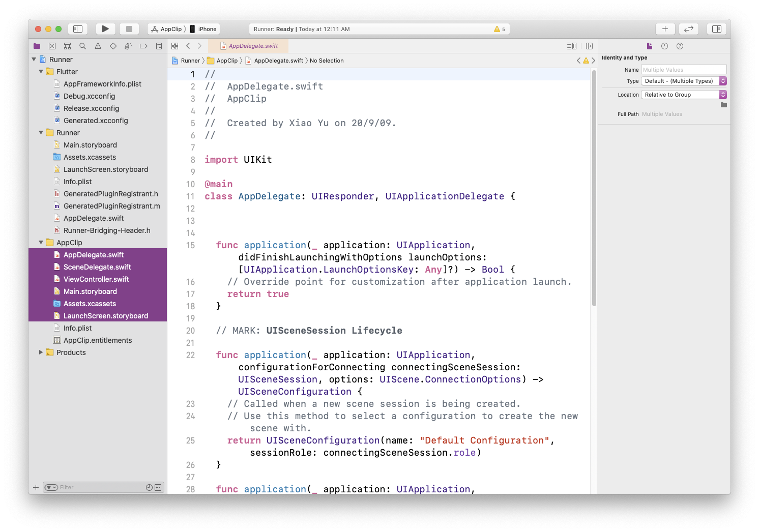Collapse the Flutter folder group
This screenshot has height=532, width=759.
tap(41, 72)
